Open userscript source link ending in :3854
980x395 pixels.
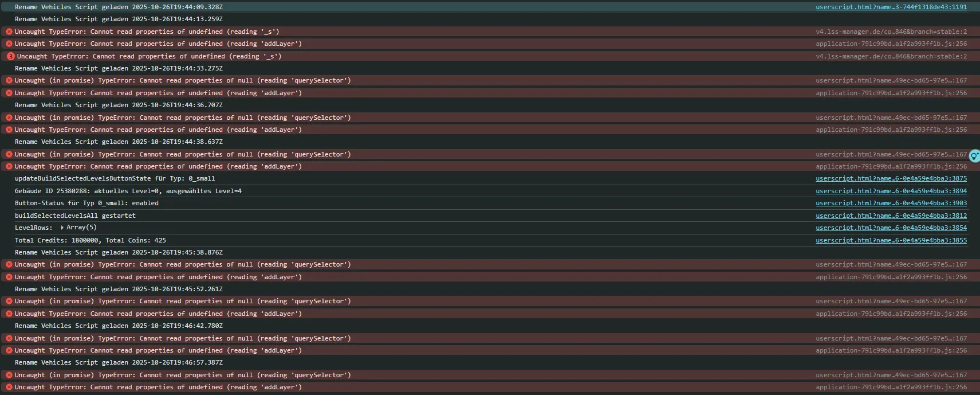[x=891, y=228]
